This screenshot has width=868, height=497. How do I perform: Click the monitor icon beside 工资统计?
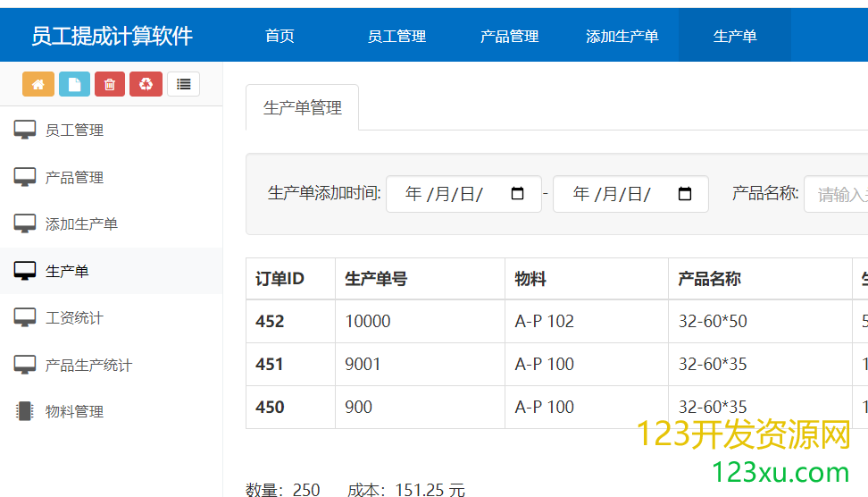[25, 317]
